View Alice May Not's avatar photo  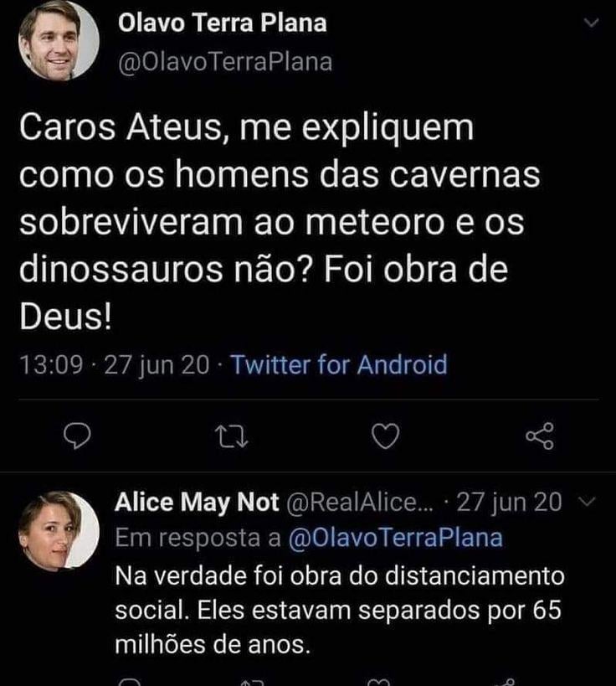click(59, 531)
